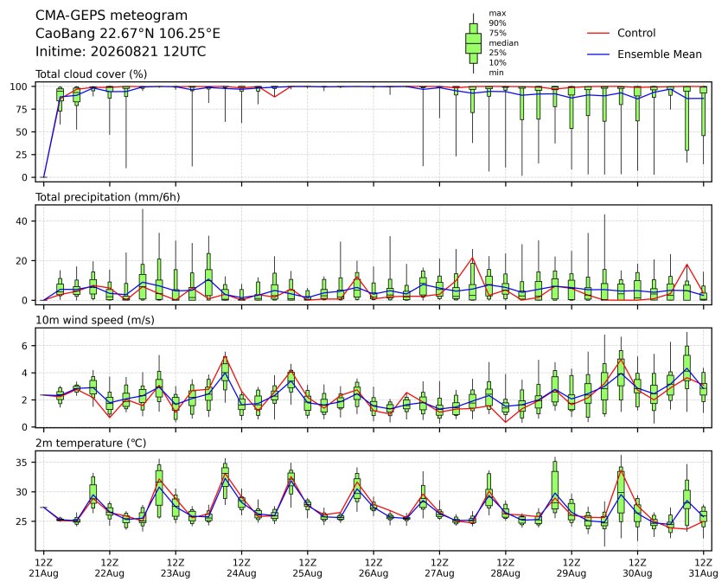Click the red control wind peak before 12Z 24Aug
The image size is (728, 588).
225,358
